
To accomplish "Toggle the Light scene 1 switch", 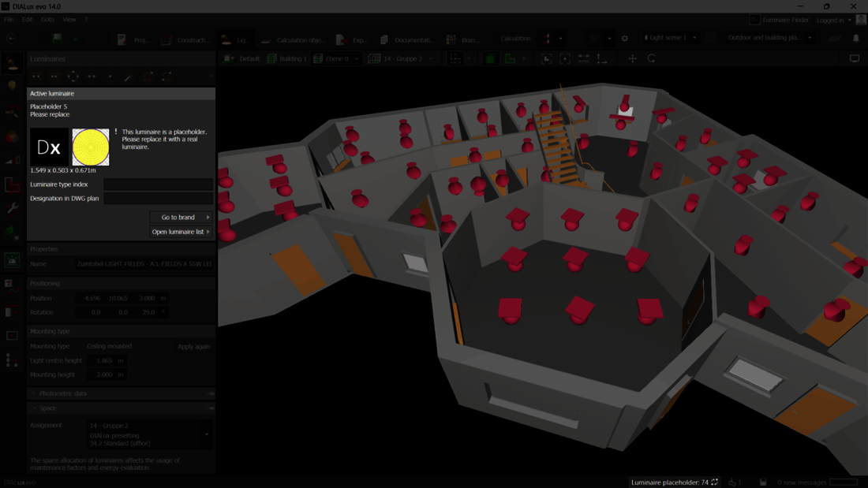I will (x=645, y=36).
